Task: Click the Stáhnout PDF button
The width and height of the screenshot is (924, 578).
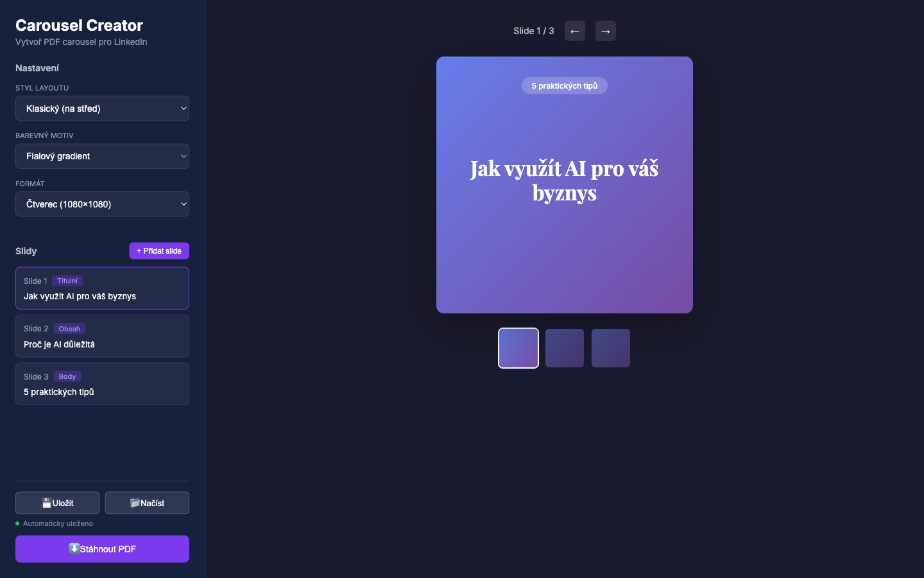Action: pos(102,549)
